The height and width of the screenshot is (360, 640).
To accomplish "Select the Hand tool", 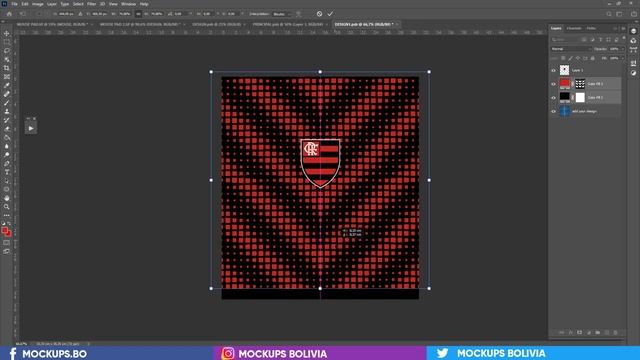I will coord(7,198).
